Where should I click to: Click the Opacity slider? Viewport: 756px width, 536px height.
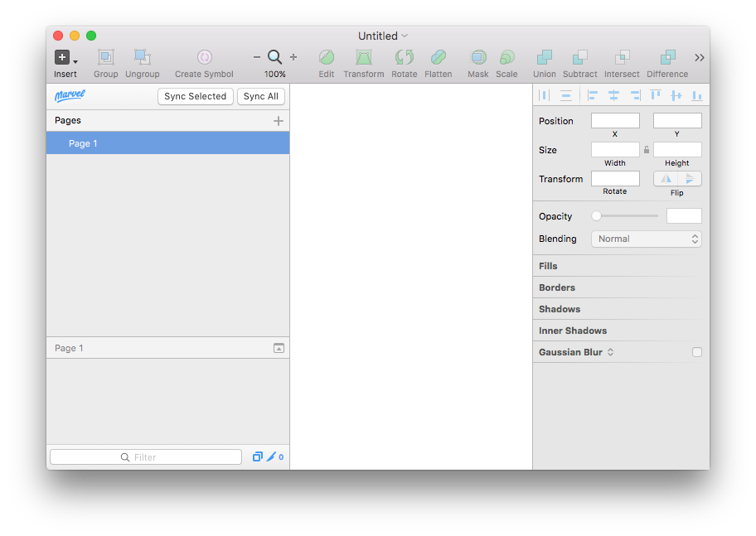pyautogui.click(x=625, y=216)
